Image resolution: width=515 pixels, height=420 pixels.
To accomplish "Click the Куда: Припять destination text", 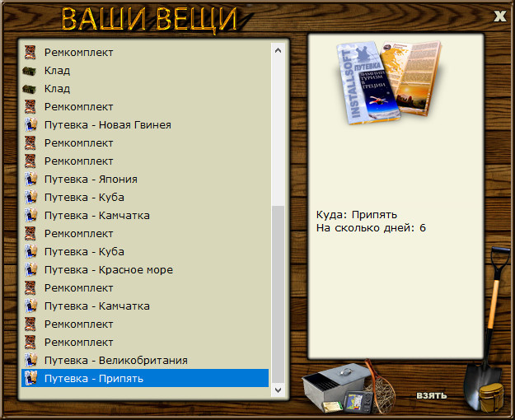I will click(x=357, y=215).
